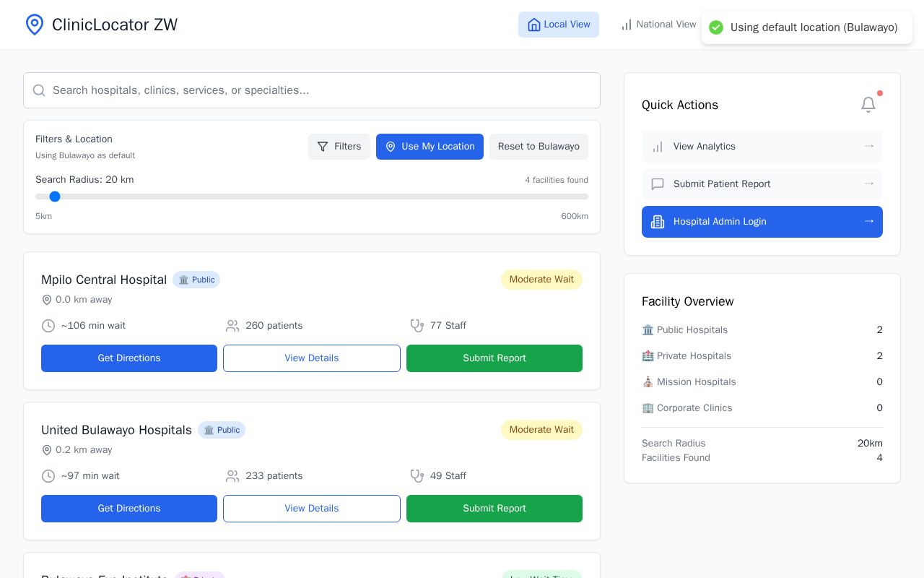Screen dimensions: 924x578
Task: Click the people icon beside 260 patients
Action: pyautogui.click(x=232, y=326)
